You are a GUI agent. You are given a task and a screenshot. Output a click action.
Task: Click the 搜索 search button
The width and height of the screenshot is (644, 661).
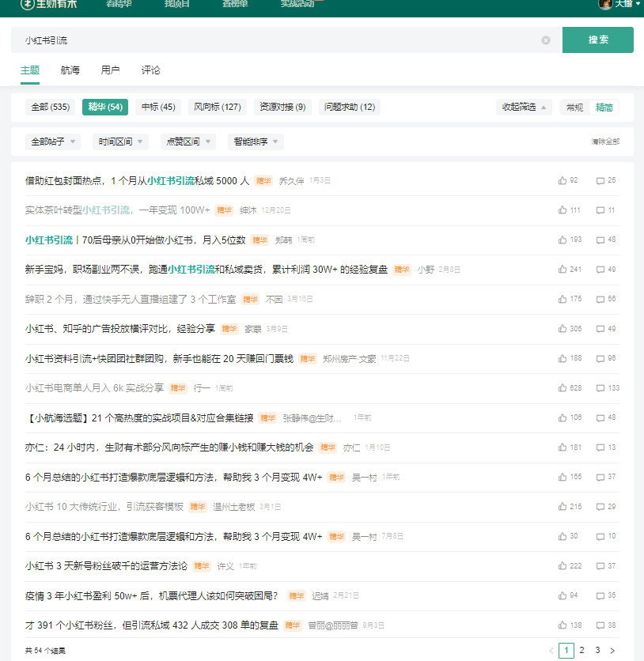coord(597,40)
